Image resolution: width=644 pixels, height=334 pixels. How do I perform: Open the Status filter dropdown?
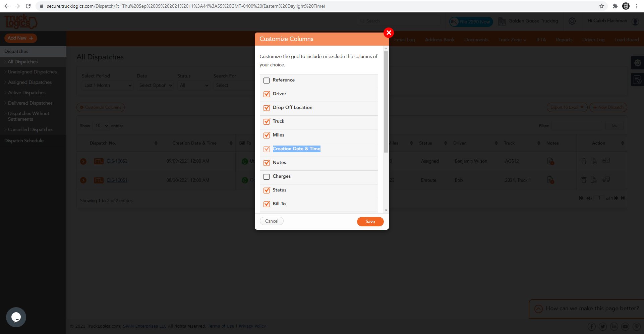coord(194,86)
